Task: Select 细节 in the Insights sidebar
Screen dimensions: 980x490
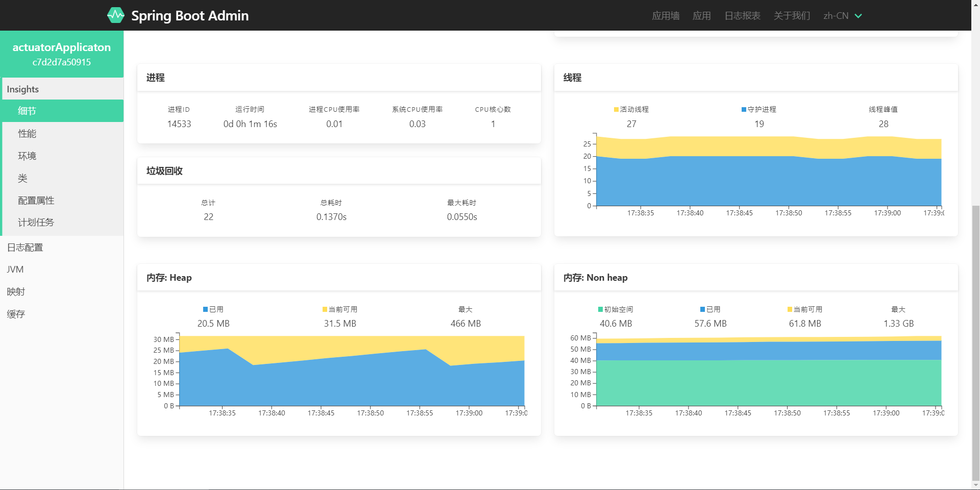Action: (27, 111)
